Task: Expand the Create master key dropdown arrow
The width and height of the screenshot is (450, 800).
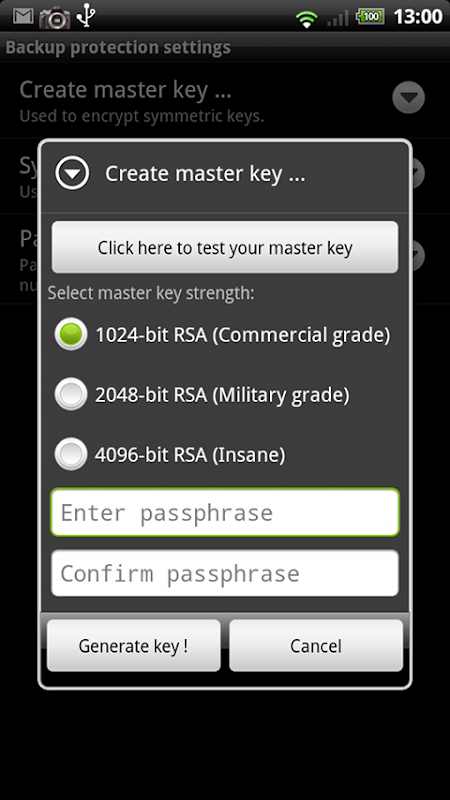Action: coord(409,97)
